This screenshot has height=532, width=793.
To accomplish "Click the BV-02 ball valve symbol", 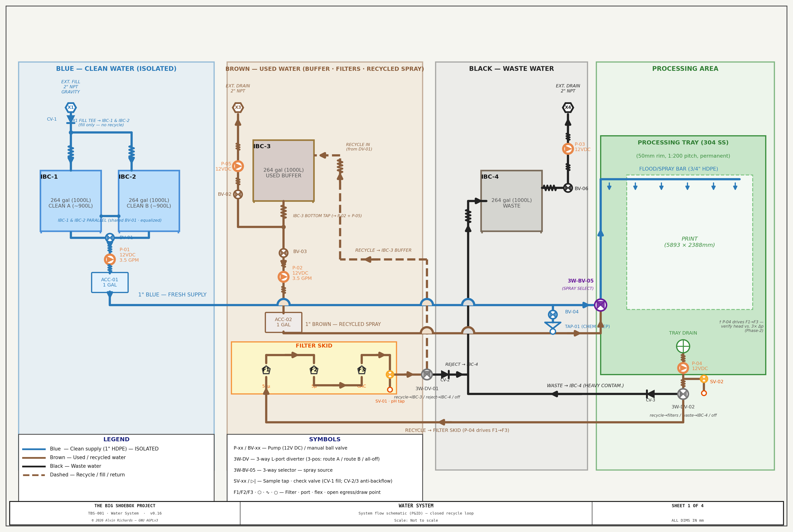I will pyautogui.click(x=238, y=194).
